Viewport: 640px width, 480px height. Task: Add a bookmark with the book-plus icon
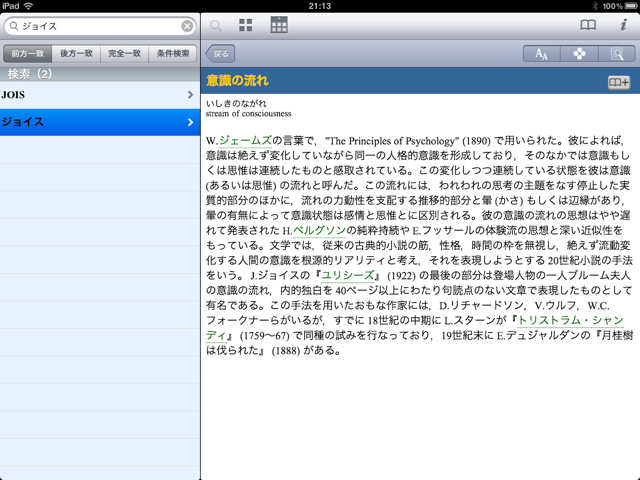click(619, 82)
